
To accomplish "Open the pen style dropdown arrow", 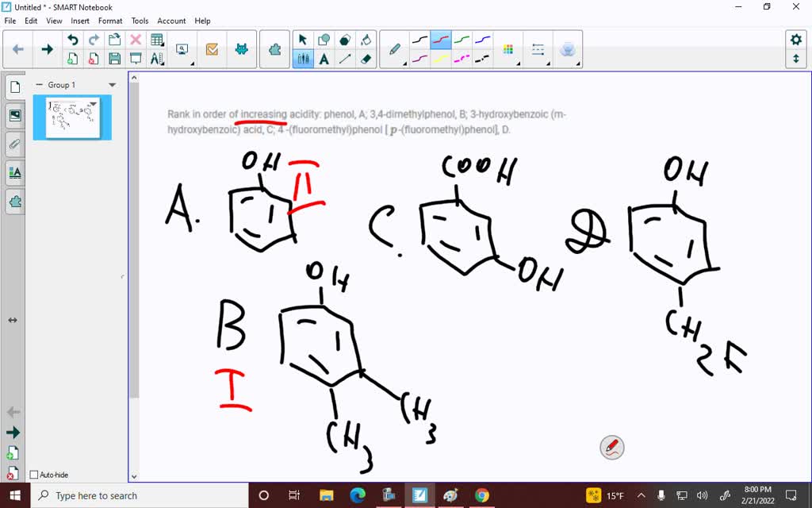I will click(x=405, y=63).
